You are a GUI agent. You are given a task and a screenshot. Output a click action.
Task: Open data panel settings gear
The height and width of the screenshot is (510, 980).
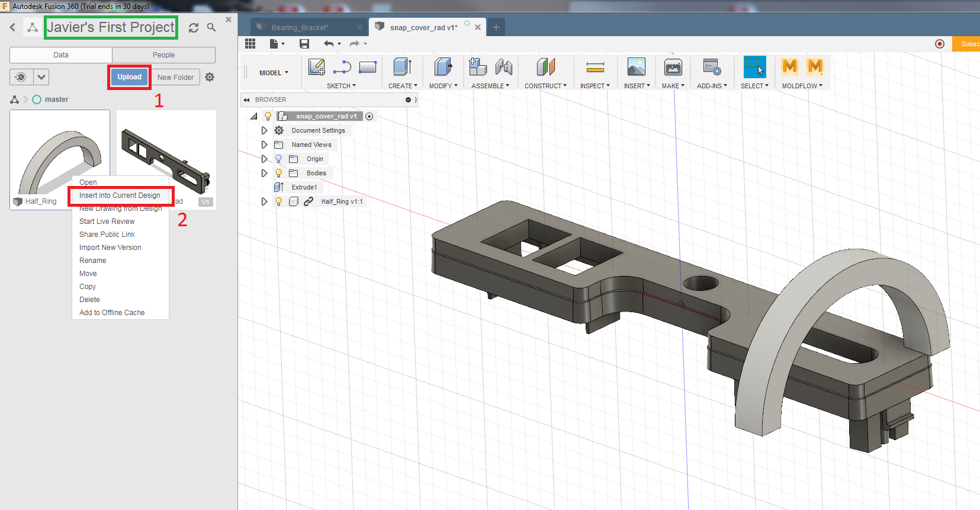pyautogui.click(x=210, y=77)
